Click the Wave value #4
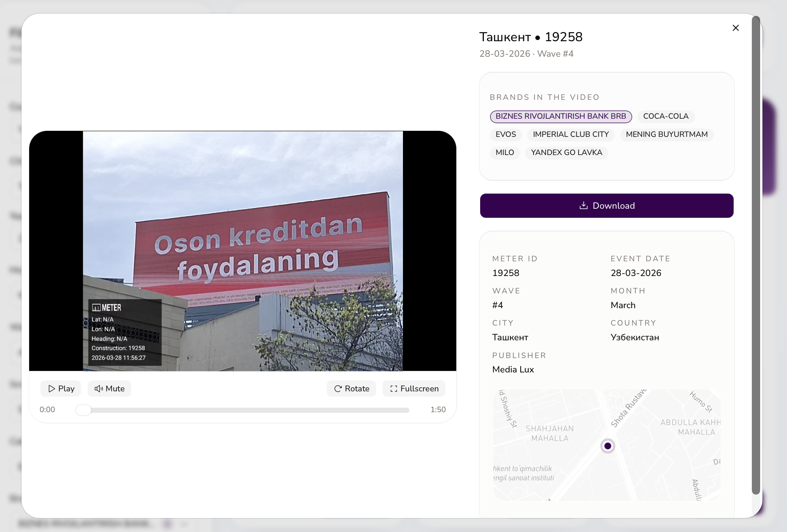 click(498, 305)
